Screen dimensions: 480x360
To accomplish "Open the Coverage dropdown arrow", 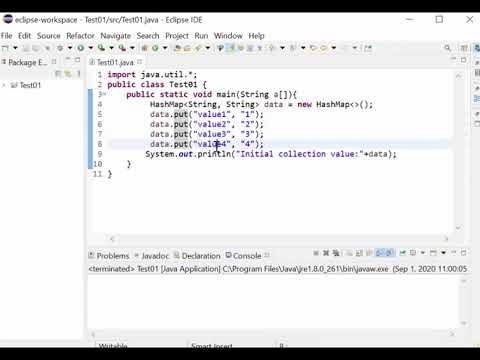I will tap(111, 48).
